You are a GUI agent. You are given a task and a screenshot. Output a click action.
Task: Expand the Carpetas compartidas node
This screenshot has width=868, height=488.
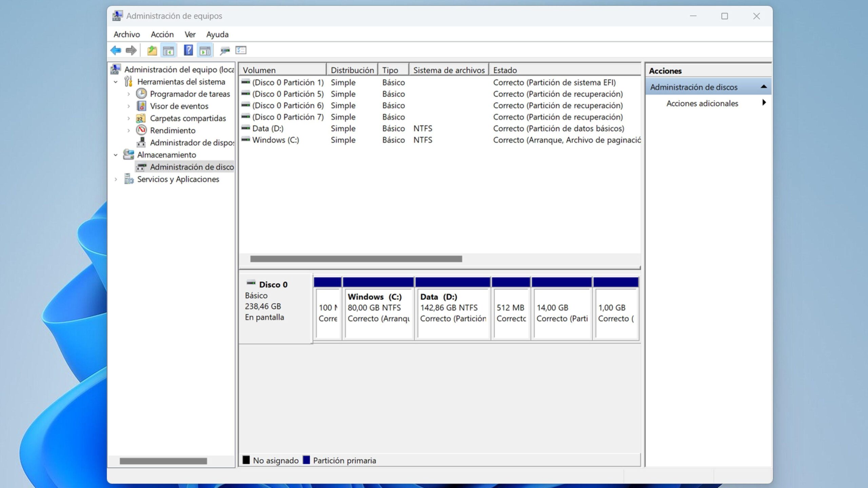pos(129,119)
